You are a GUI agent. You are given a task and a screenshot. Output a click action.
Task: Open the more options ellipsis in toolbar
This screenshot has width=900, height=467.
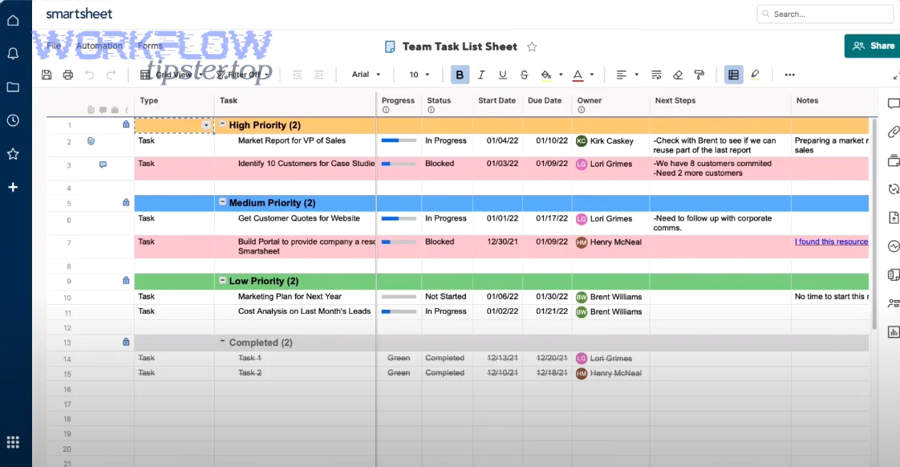pos(790,75)
